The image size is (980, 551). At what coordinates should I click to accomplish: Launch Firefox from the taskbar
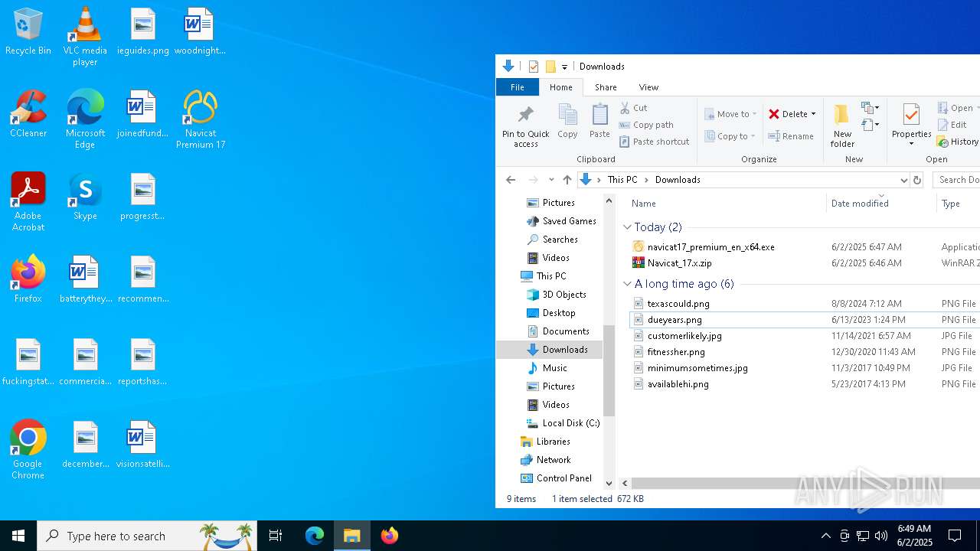click(x=389, y=536)
